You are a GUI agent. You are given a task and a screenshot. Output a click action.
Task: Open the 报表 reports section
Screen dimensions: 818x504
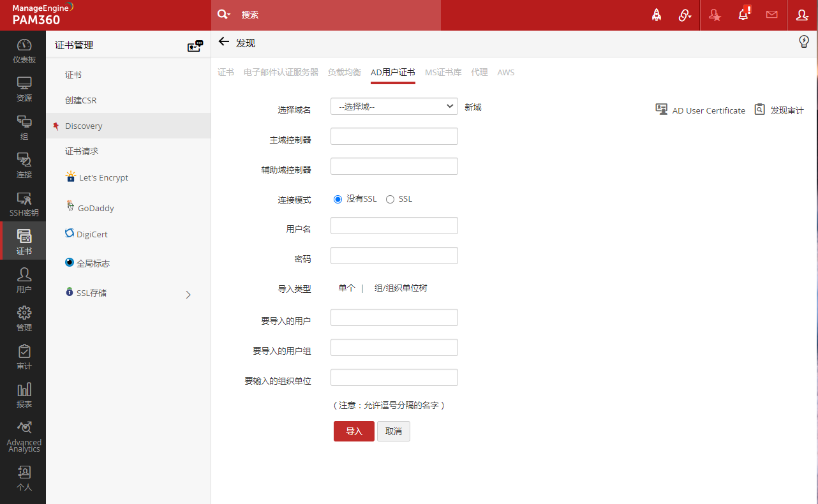24,396
